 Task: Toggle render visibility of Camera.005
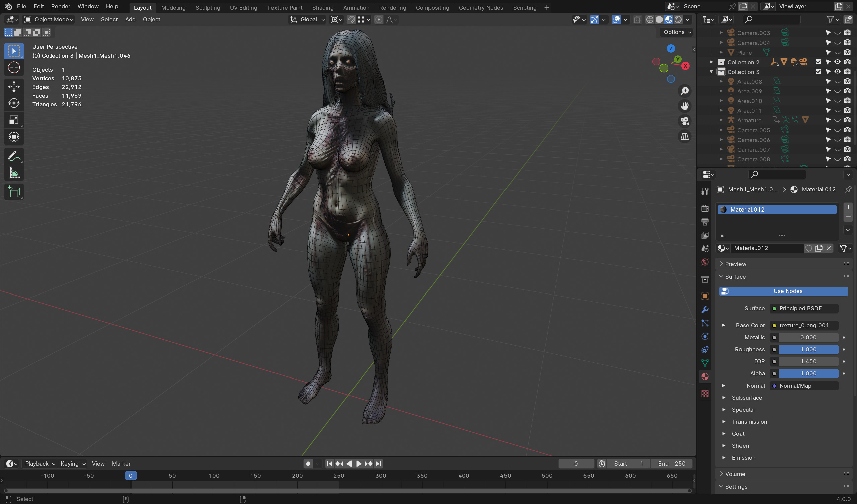[847, 130]
